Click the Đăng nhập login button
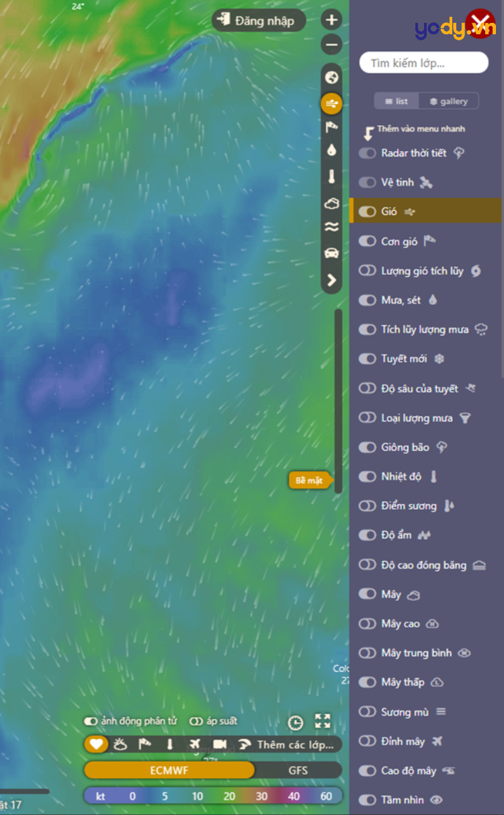 coord(258,20)
